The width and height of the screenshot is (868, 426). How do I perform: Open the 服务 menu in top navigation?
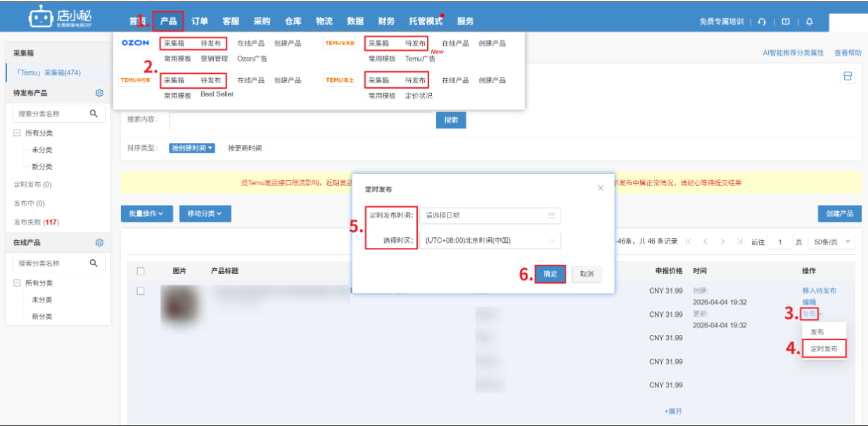click(x=465, y=21)
